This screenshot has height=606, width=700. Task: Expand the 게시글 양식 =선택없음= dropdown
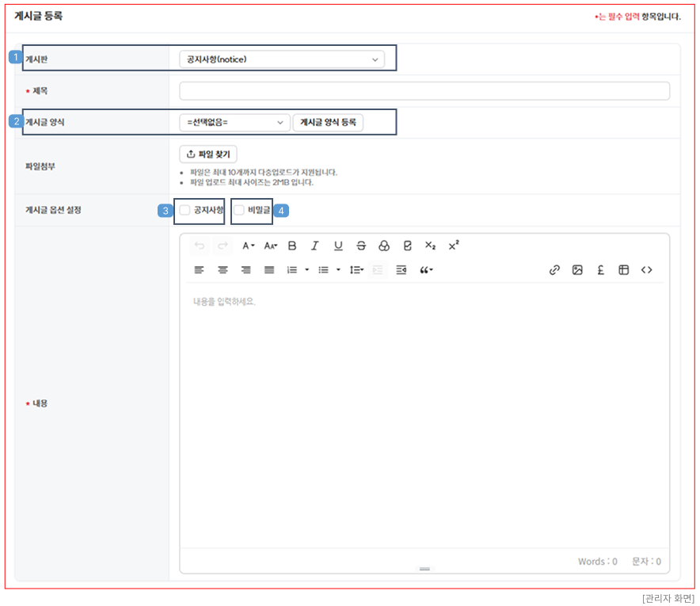[x=234, y=123]
